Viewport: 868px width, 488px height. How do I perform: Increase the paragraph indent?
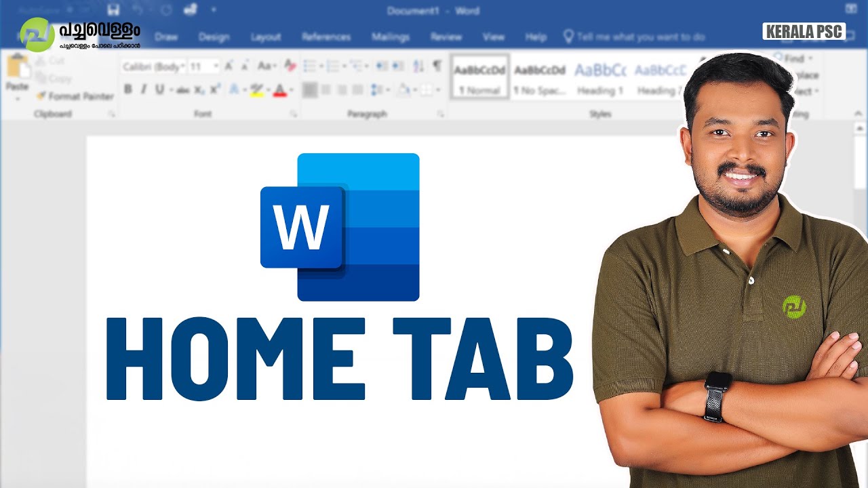[397, 66]
